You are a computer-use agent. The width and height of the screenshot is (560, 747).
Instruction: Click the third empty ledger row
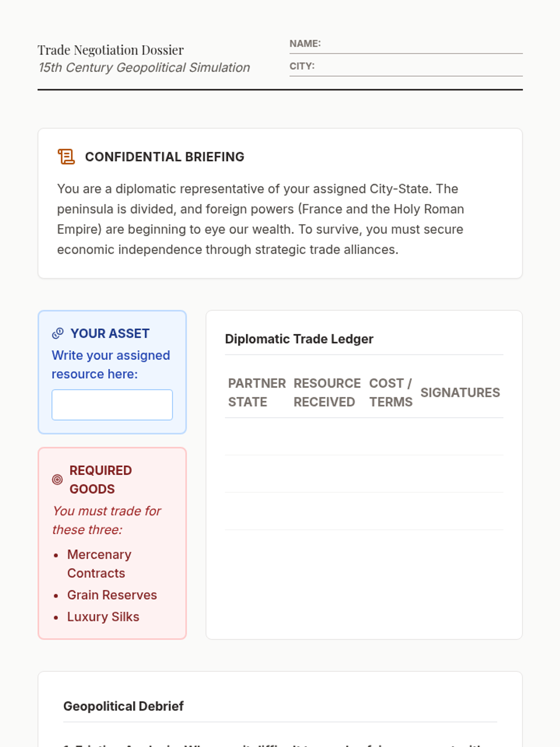pyautogui.click(x=364, y=512)
